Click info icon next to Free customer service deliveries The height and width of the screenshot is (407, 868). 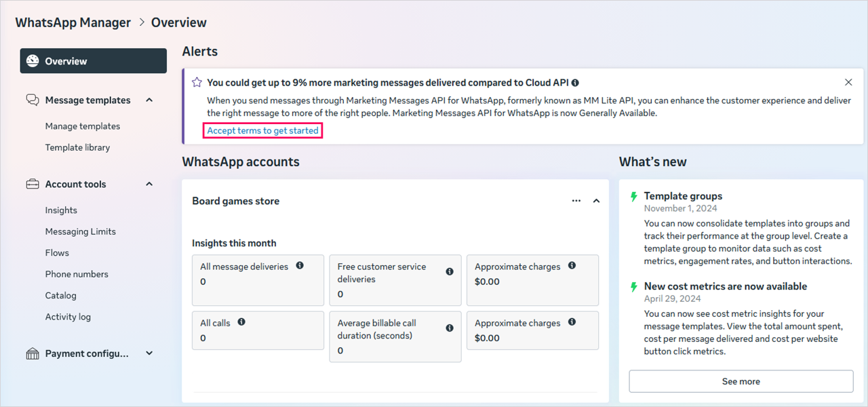[450, 272]
